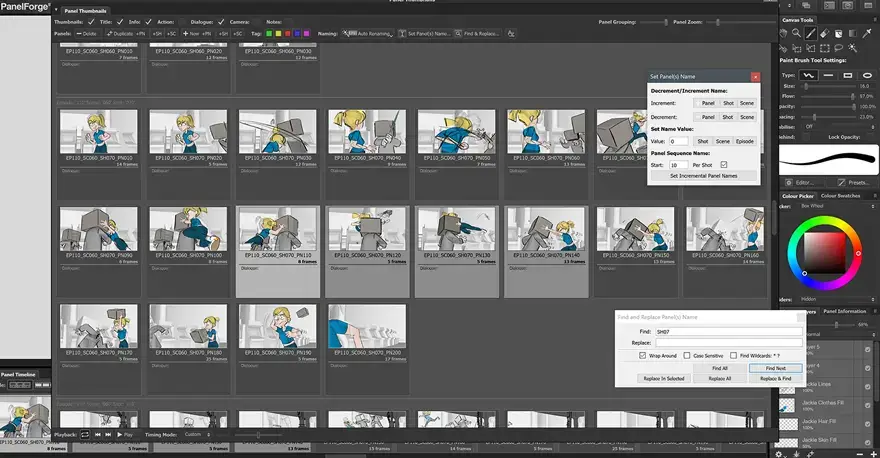
Task: Select the Zoom magnifier tool
Action: [x=796, y=34]
